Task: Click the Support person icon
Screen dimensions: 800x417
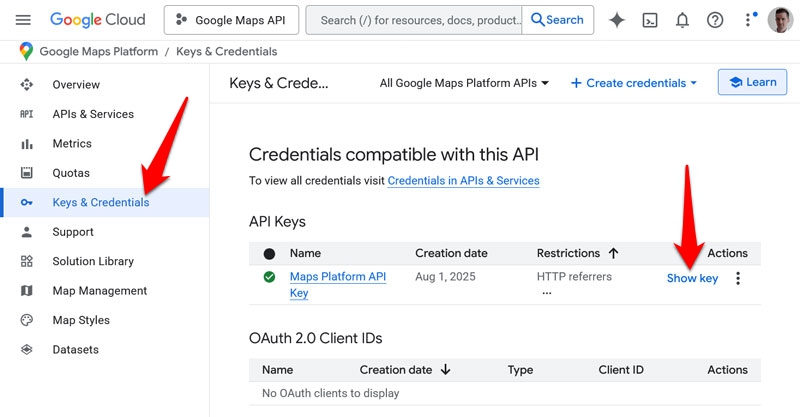Action: (x=27, y=232)
